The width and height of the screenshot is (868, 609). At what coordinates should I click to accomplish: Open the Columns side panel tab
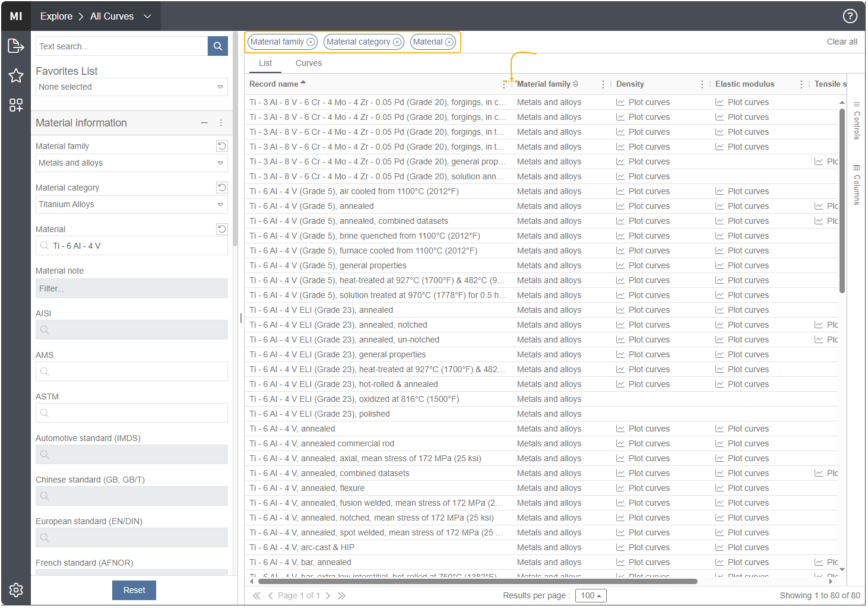point(857,185)
